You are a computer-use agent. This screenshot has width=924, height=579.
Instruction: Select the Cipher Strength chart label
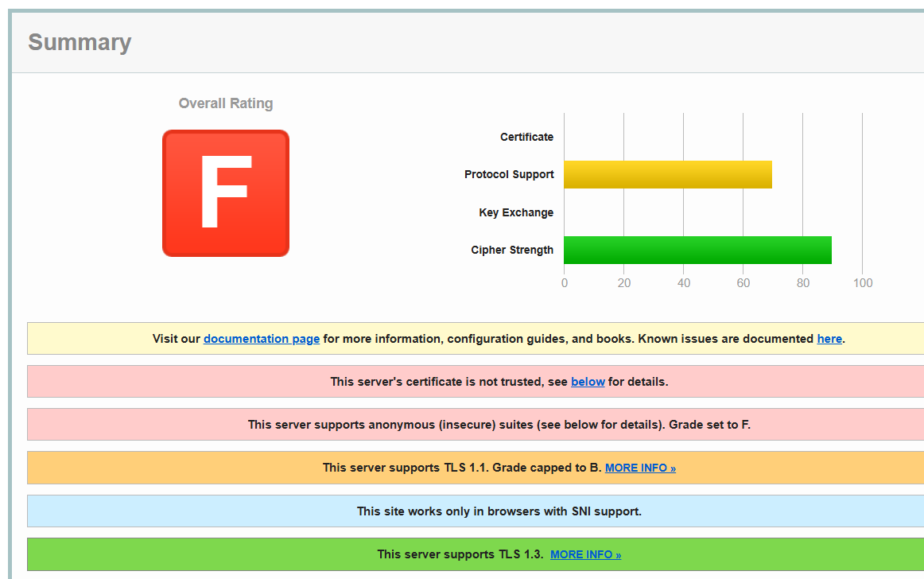click(x=512, y=250)
